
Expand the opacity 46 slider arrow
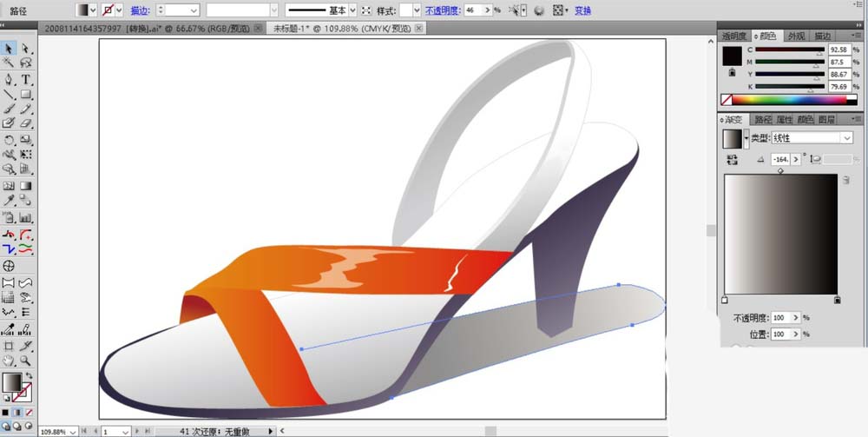tap(487, 10)
